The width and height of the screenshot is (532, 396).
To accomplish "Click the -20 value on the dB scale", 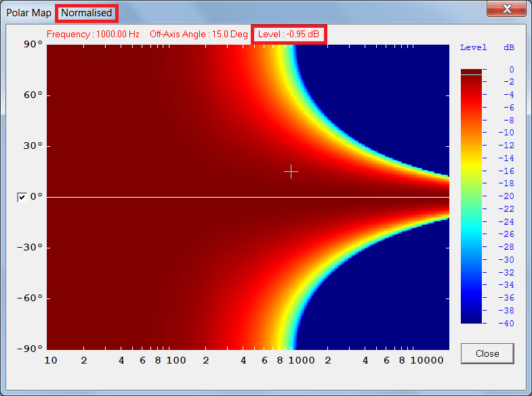I will tap(506, 196).
